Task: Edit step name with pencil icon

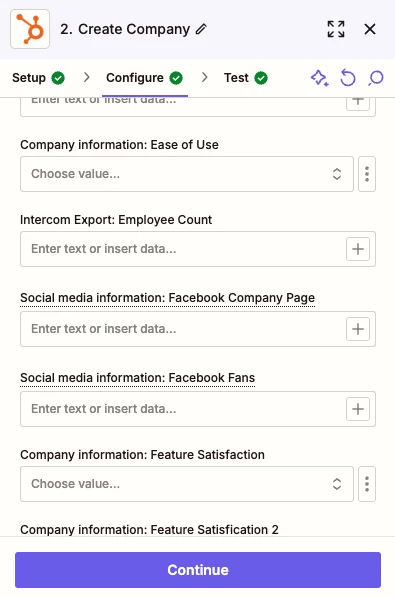Action: click(201, 29)
